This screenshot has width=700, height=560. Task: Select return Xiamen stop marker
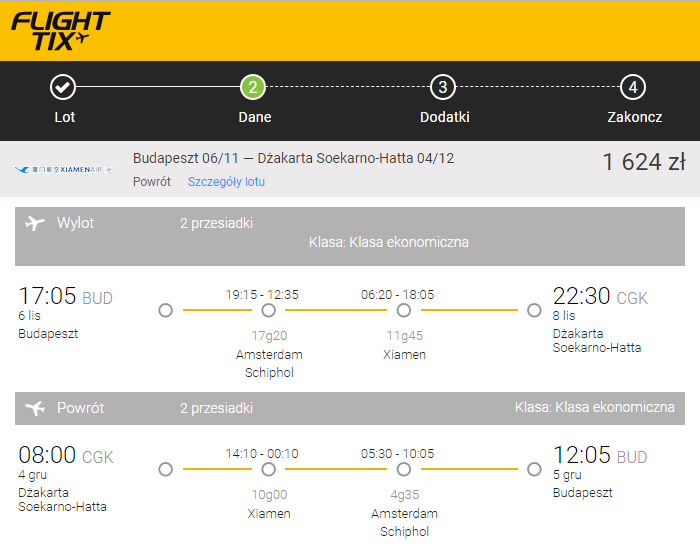click(x=268, y=469)
